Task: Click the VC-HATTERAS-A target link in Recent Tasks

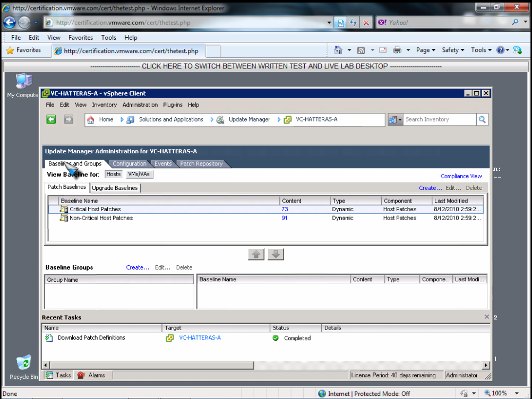Action: [200, 337]
